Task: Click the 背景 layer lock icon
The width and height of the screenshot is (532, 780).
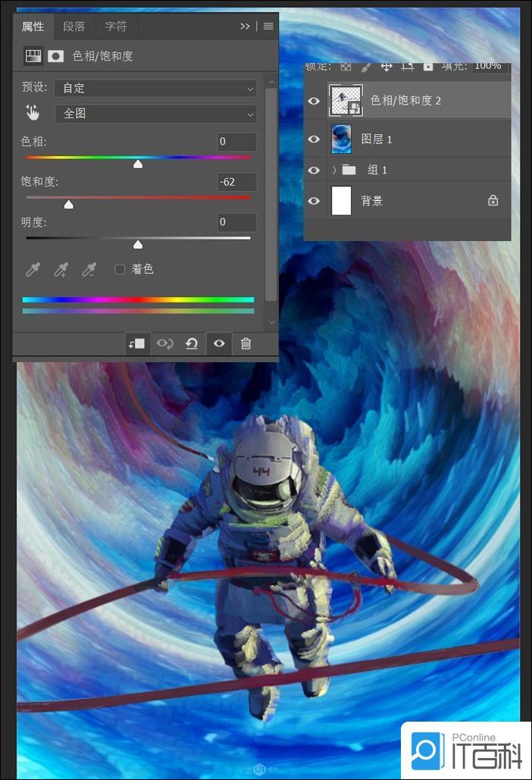Action: pos(493,200)
